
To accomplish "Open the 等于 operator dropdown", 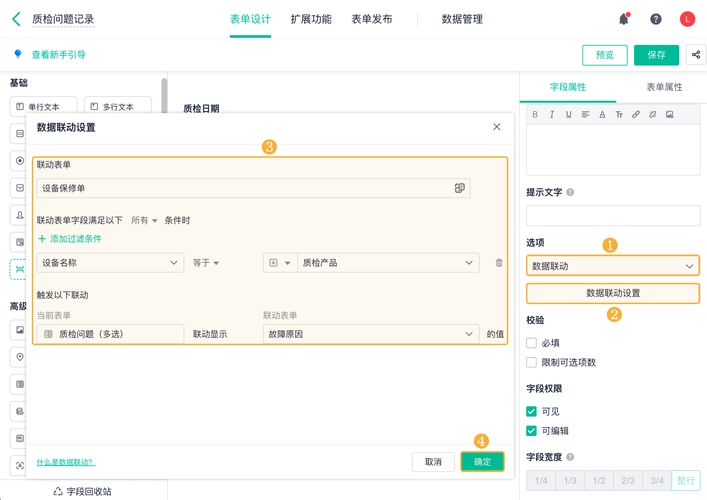I will click(x=206, y=262).
